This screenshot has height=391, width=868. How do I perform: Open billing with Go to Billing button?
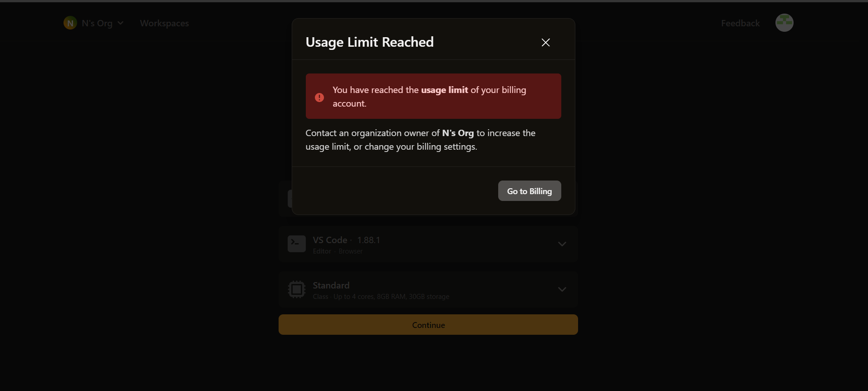pos(530,191)
